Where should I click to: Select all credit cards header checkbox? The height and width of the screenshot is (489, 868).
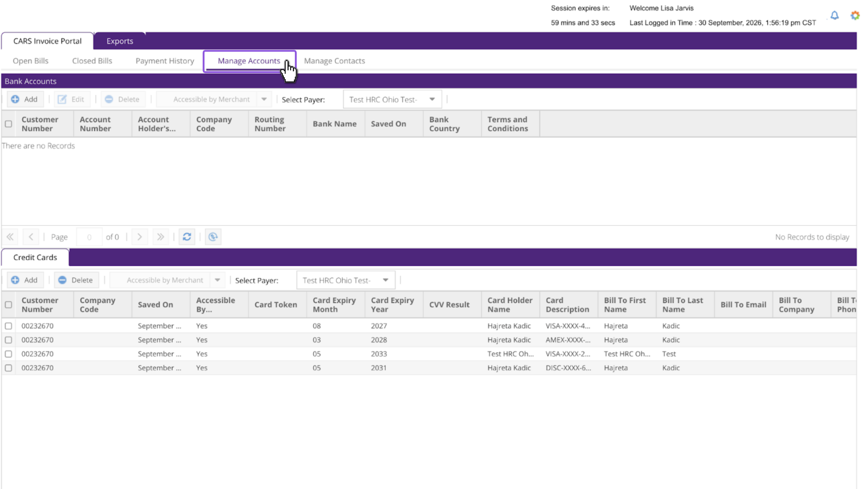pos(8,305)
